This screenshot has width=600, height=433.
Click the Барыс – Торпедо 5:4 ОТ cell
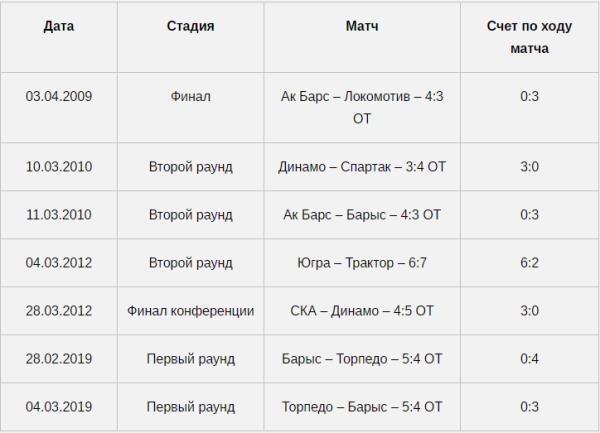(x=362, y=359)
